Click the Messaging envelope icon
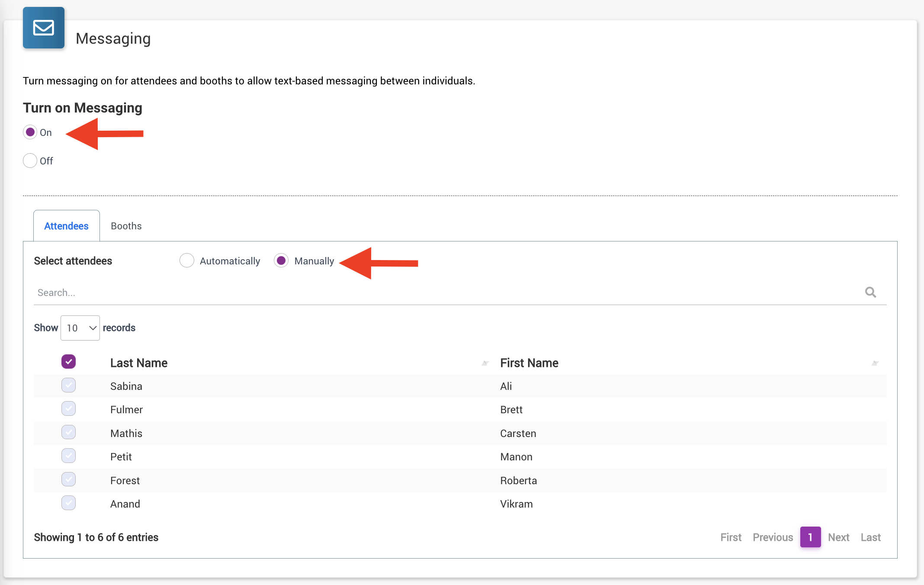Viewport: 924px width, 585px height. (44, 28)
